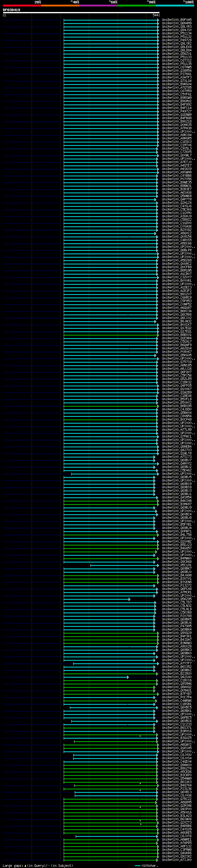Click the label UniRef100_A5C191
This screenshot has height=868, width=197.
click(x=177, y=565)
